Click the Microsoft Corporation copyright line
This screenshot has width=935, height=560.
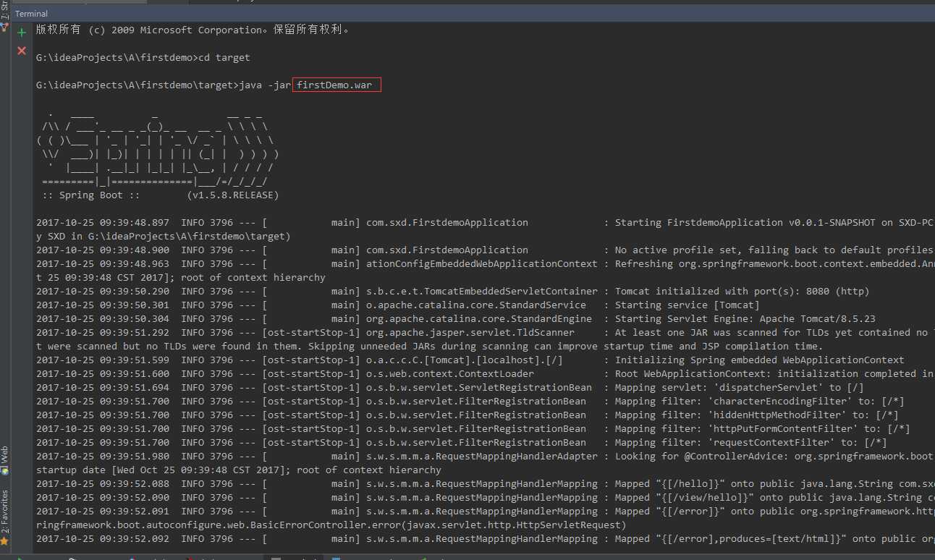pos(193,30)
